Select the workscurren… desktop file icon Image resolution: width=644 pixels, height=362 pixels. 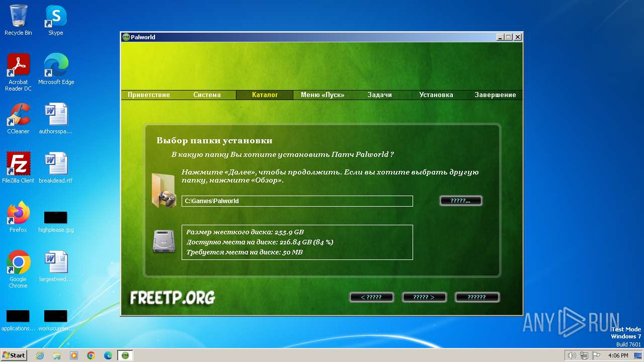coord(56,320)
